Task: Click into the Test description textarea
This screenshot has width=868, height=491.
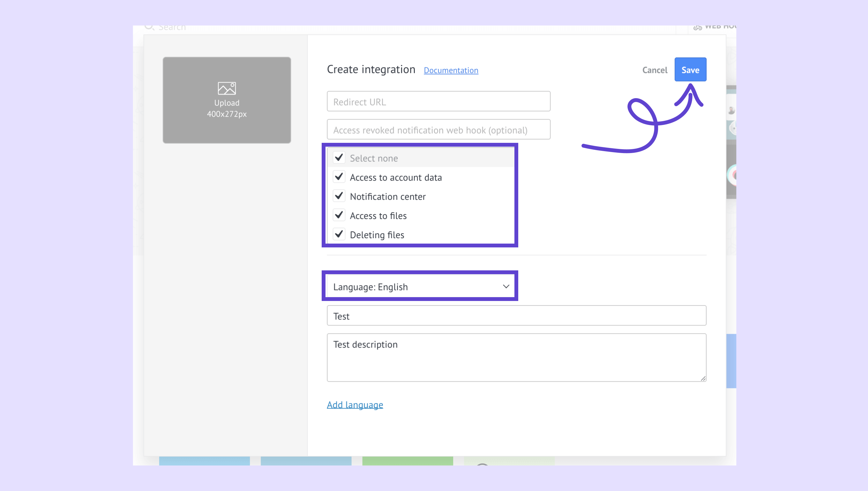Action: click(x=516, y=357)
